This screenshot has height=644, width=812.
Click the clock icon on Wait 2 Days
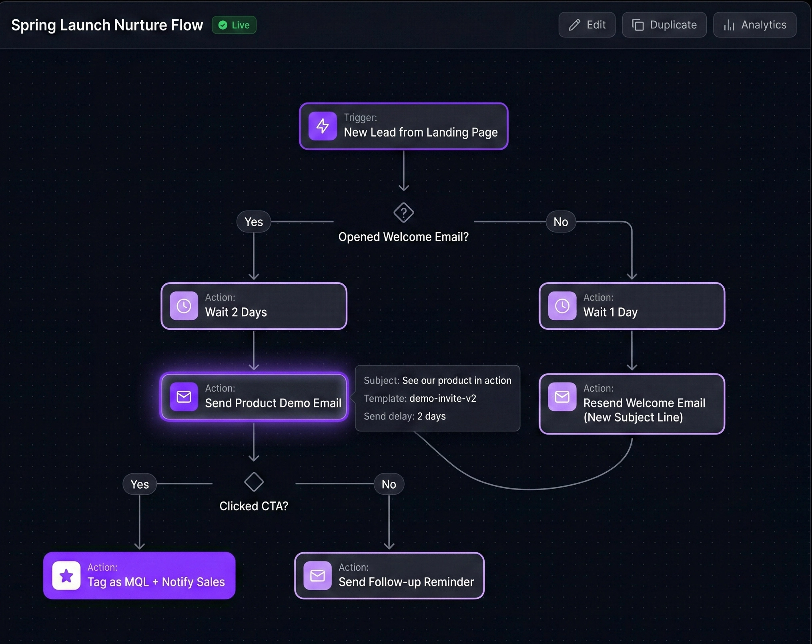pyautogui.click(x=184, y=306)
